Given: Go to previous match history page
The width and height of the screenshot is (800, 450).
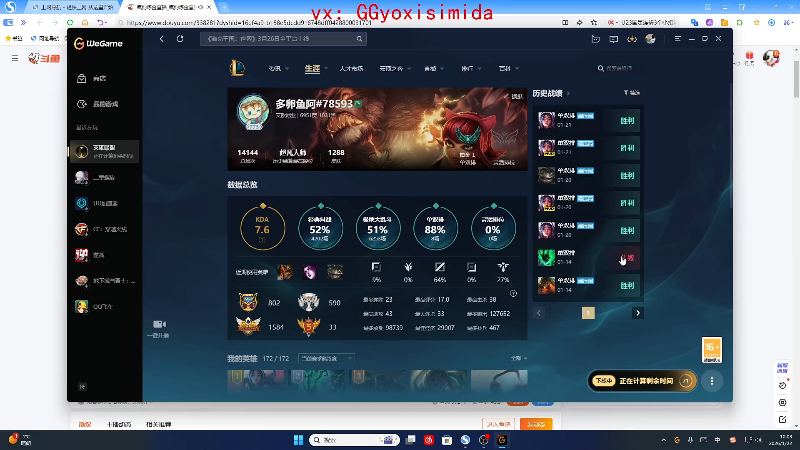Looking at the screenshot, I should 539,313.
